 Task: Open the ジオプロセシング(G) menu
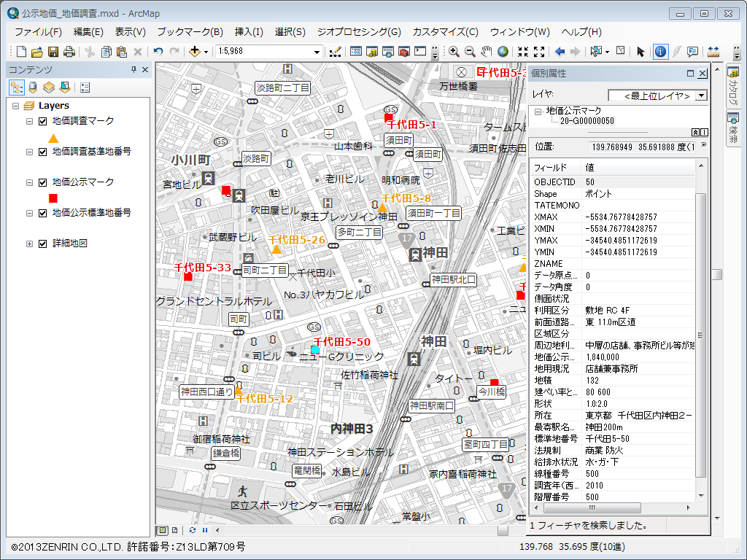tap(359, 32)
